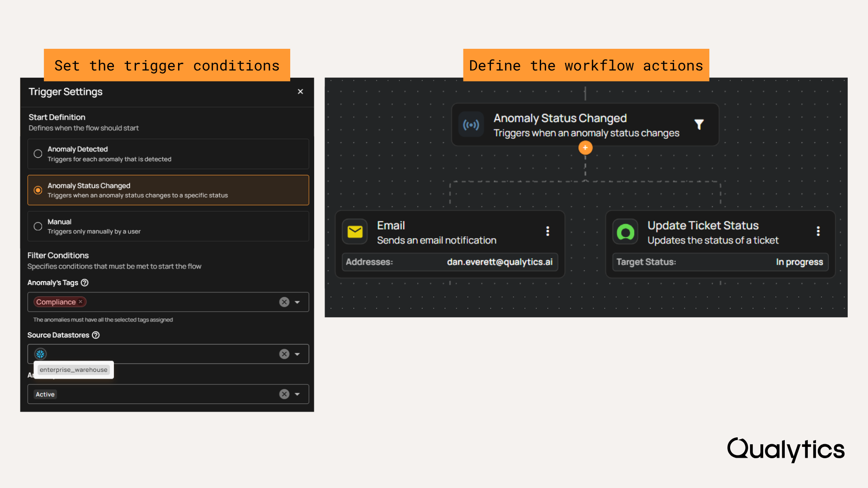Expand the Source Datastores dropdown arrow
This screenshot has height=488, width=868.
coord(297,354)
